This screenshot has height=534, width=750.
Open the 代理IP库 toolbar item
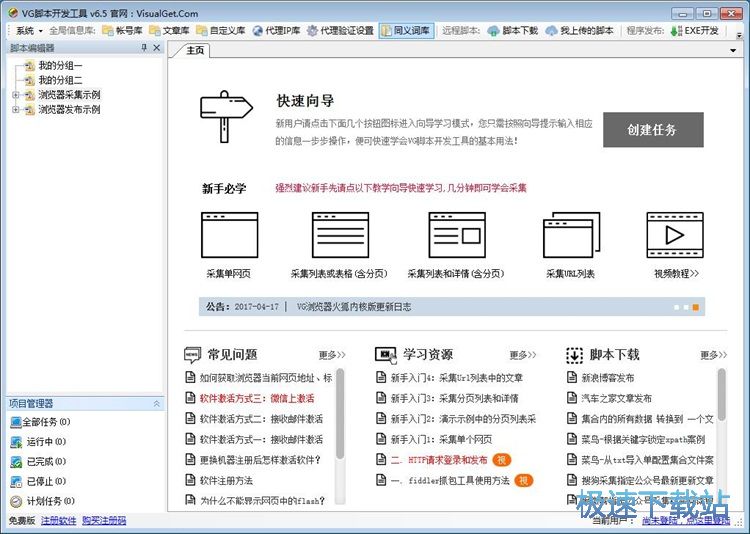point(276,31)
